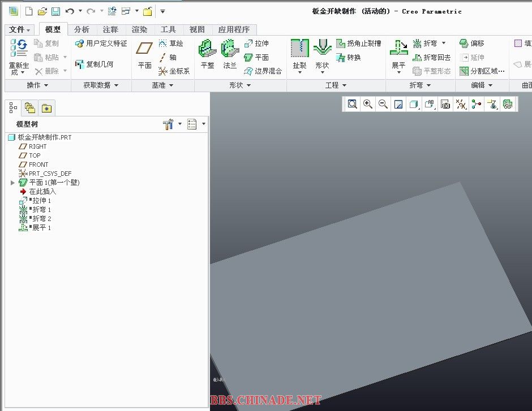Open the 操作 group dropdown
Image resolution: width=532 pixels, height=411 pixels.
point(37,85)
